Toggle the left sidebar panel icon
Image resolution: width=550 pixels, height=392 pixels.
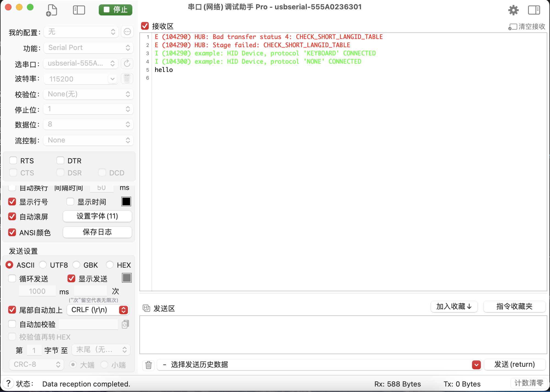click(79, 10)
